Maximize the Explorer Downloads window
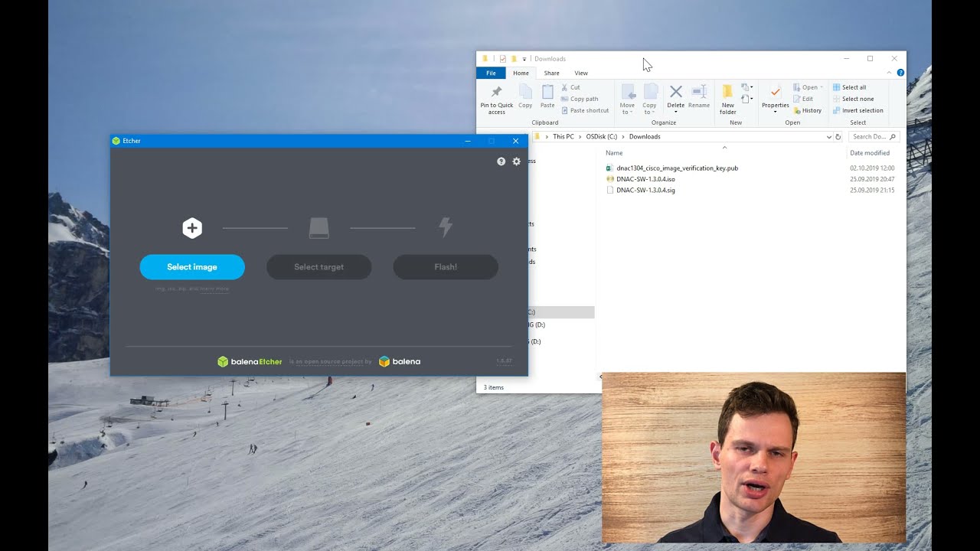This screenshot has width=980, height=551. tap(870, 58)
